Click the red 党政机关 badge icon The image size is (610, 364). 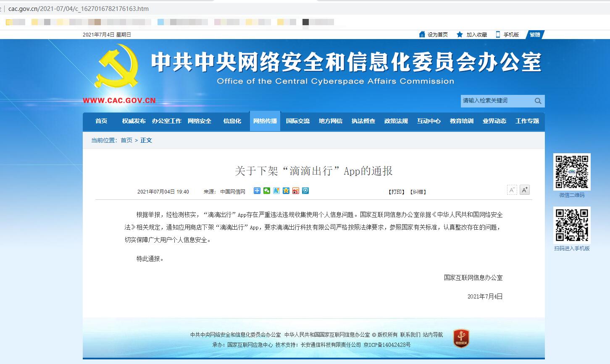461,338
